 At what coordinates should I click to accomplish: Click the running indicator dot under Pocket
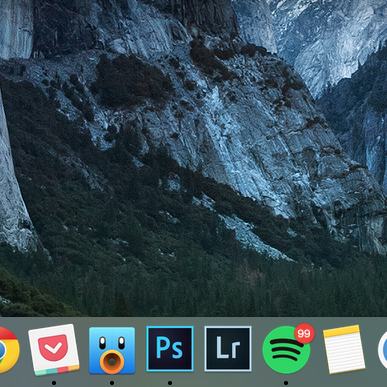coord(54,383)
